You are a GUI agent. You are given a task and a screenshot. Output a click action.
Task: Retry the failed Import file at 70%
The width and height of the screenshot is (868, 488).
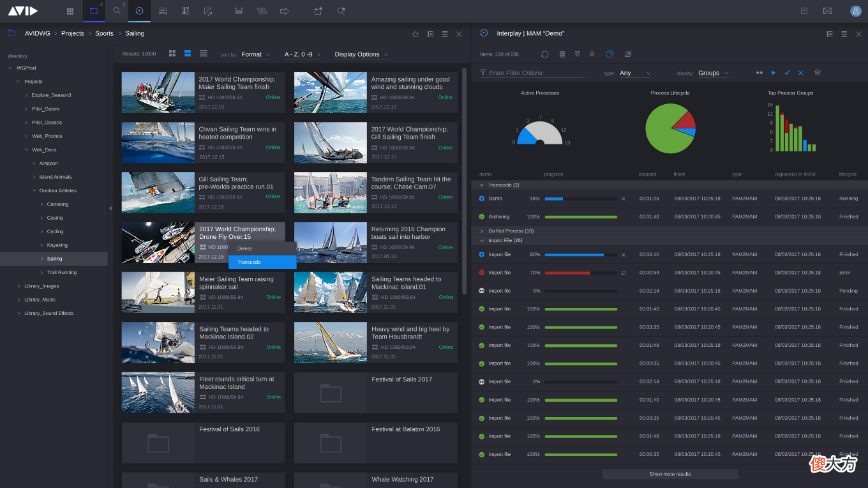click(624, 273)
